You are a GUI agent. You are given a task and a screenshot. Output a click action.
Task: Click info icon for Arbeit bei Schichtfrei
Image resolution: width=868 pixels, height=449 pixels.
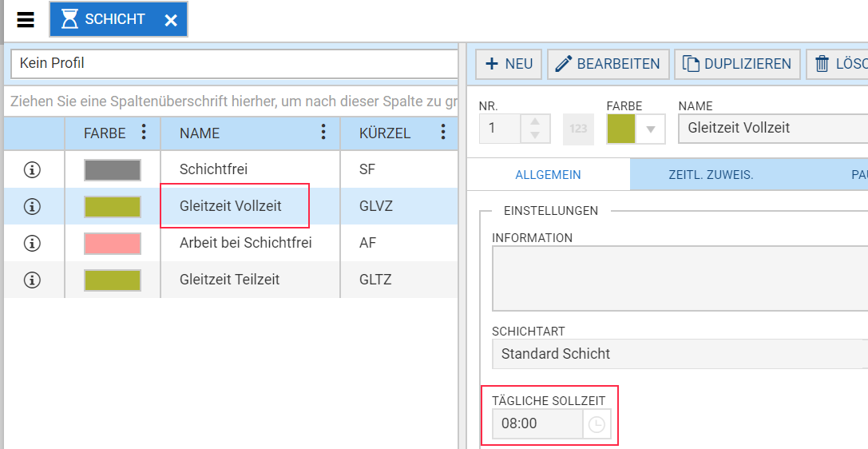[x=33, y=243]
